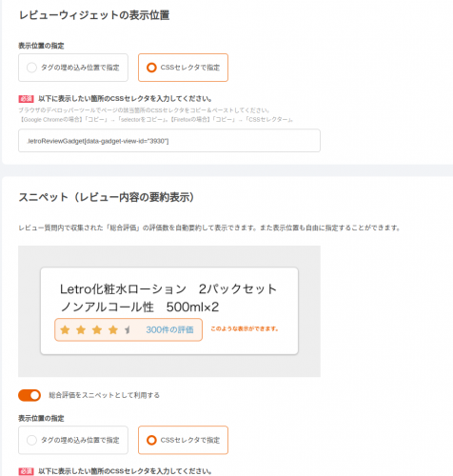453x476 pixels.
Task: Click the Letro化粧水ローション product title in preview
Action: click(168, 298)
